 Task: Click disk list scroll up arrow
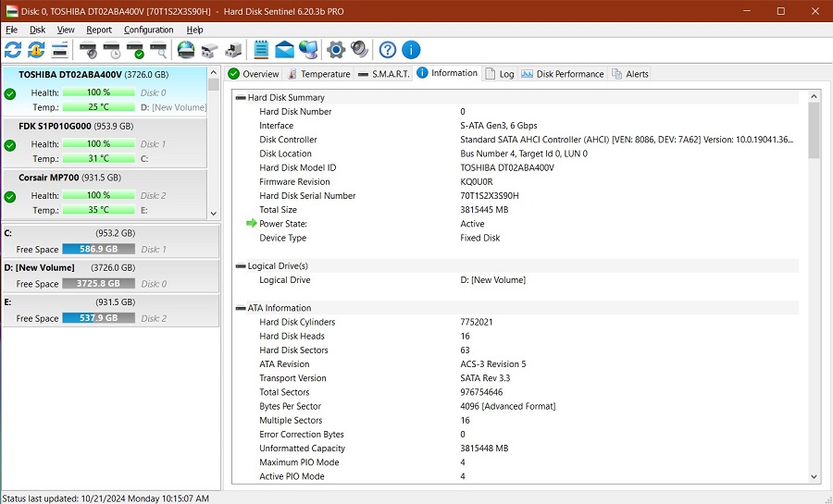pos(214,73)
